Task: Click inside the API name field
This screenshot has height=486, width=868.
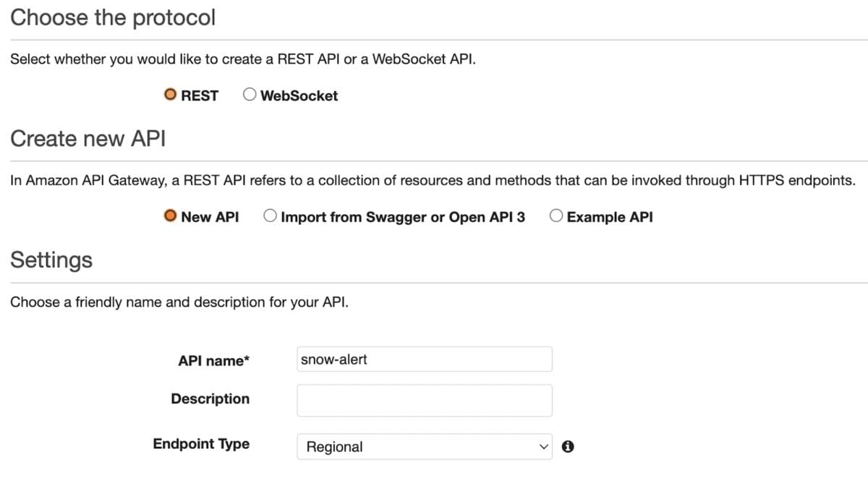Action: click(424, 359)
